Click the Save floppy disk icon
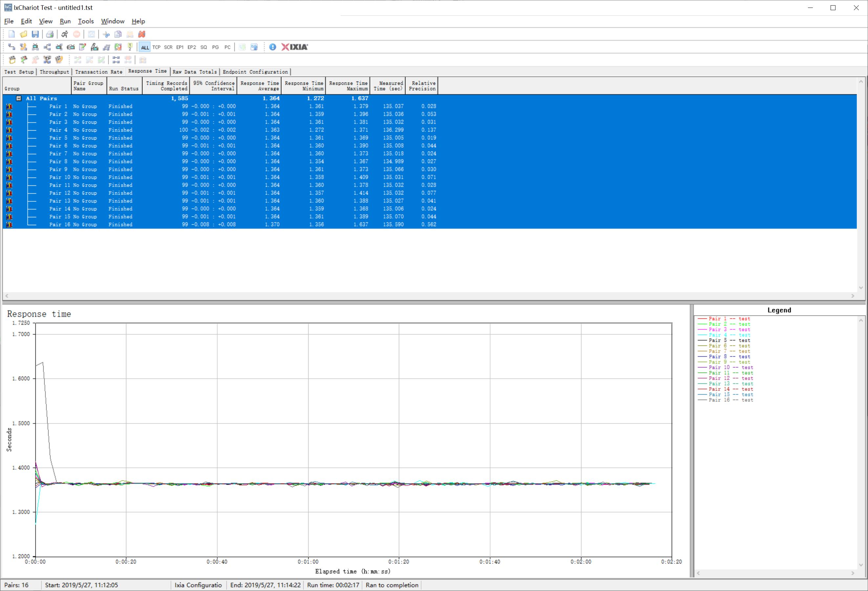Screen dimensions: 868x591 tap(35, 34)
